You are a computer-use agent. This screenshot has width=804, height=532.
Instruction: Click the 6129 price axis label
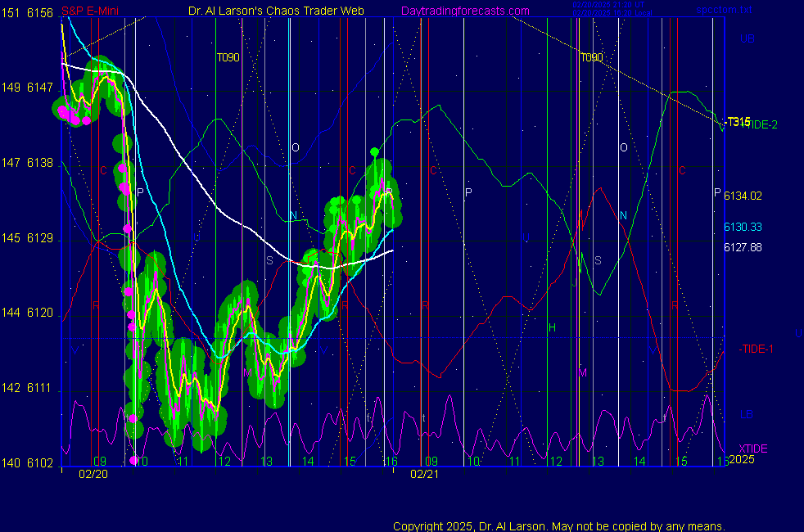point(40,238)
